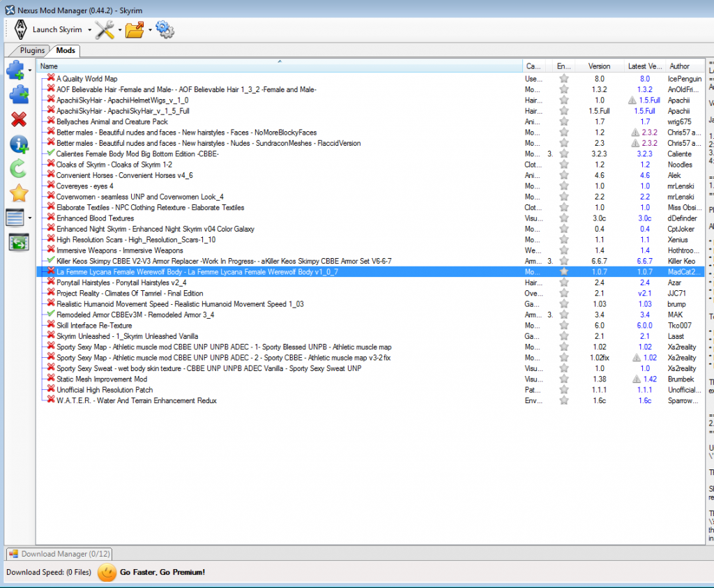
Task: Click the 1.42 latest version link
Action: pyautogui.click(x=651, y=379)
